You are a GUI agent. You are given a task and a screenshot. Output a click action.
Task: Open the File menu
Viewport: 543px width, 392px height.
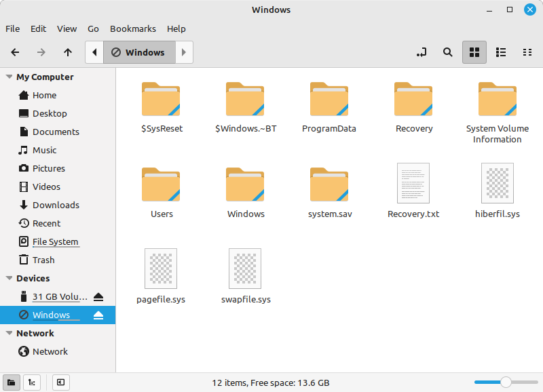click(x=12, y=28)
